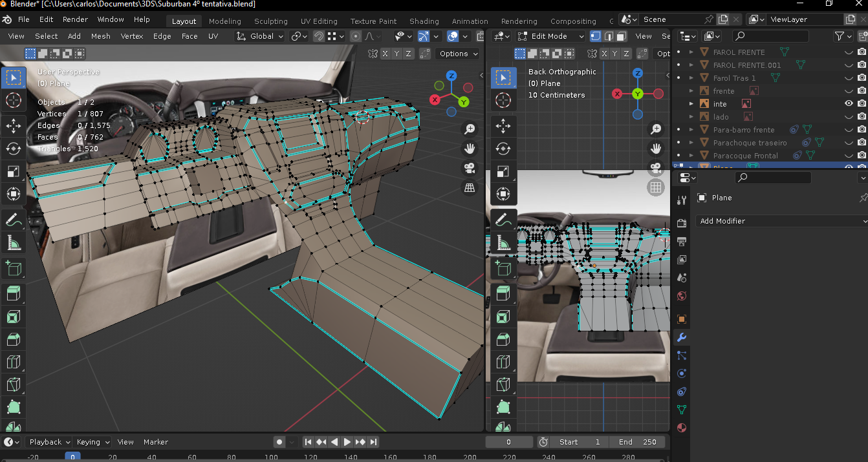The width and height of the screenshot is (868, 462).
Task: Click the End frame field
Action: (x=638, y=442)
